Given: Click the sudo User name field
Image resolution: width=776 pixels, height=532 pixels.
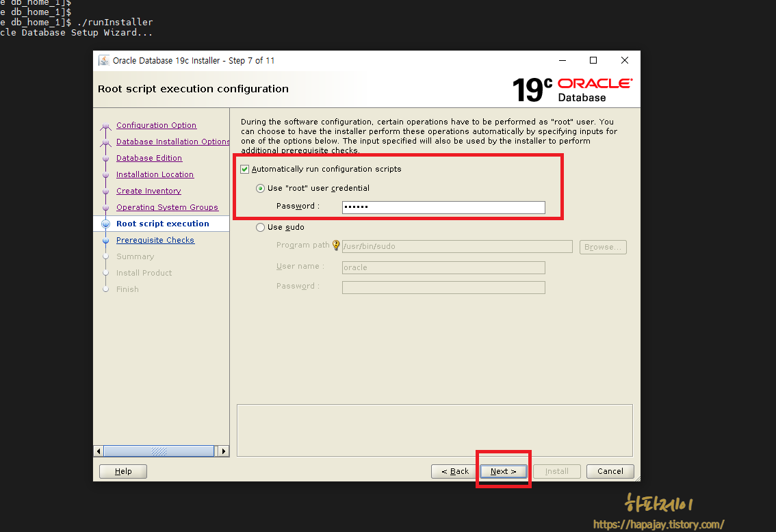Looking at the screenshot, I should click(443, 267).
